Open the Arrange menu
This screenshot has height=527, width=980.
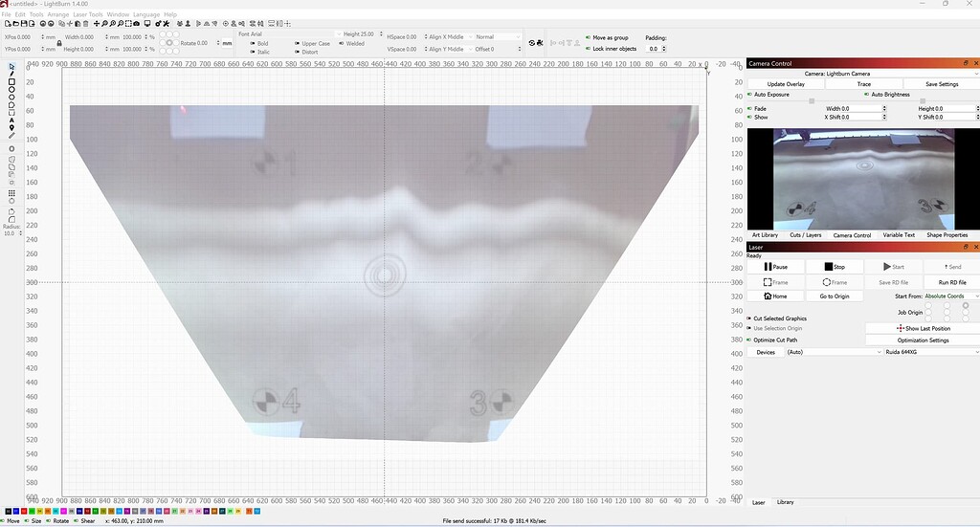(58, 14)
